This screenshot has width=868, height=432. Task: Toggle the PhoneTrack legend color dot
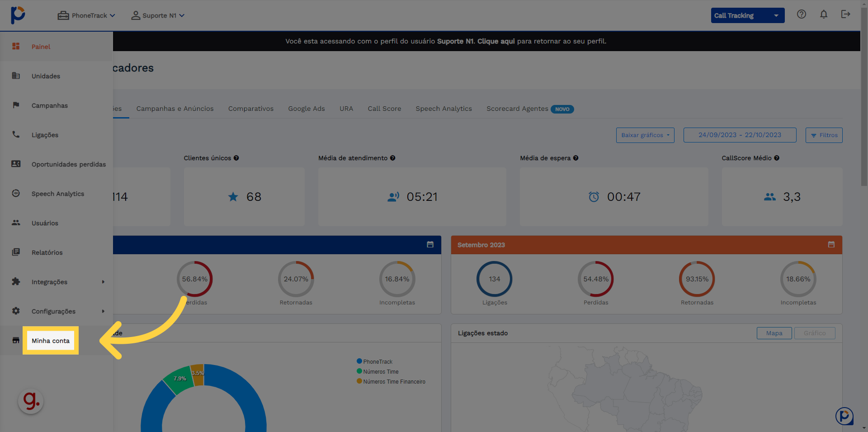[x=359, y=361]
